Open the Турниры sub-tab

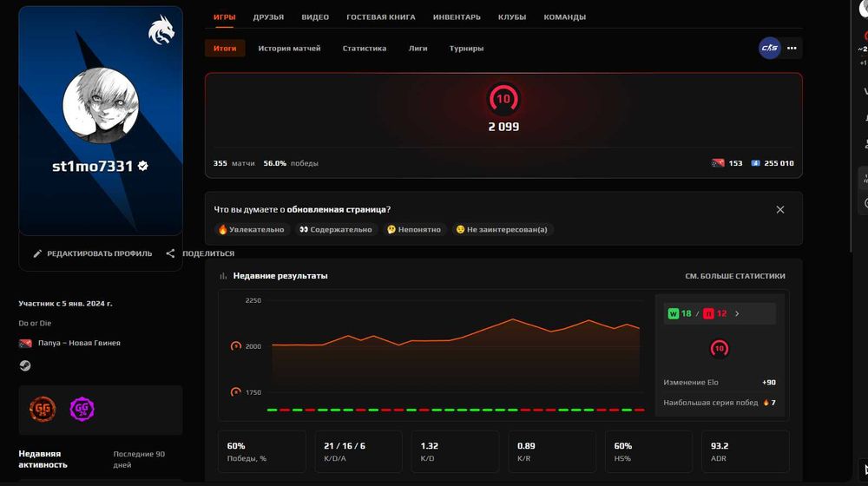(466, 48)
